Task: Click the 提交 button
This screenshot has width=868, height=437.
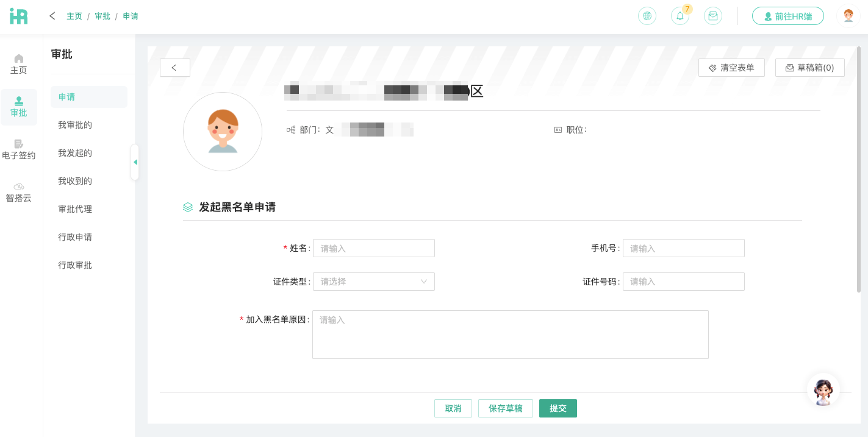Action: pos(558,408)
